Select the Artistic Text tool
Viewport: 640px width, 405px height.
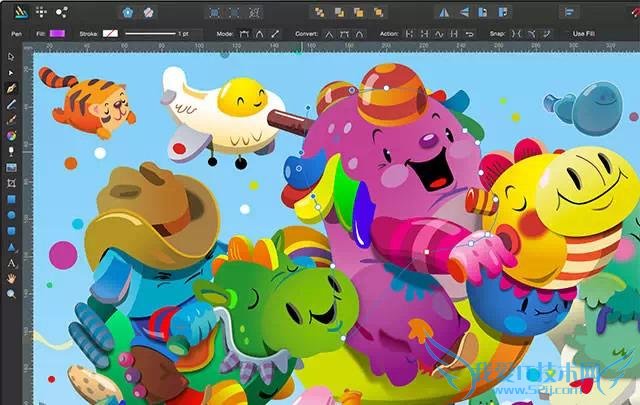[11, 262]
